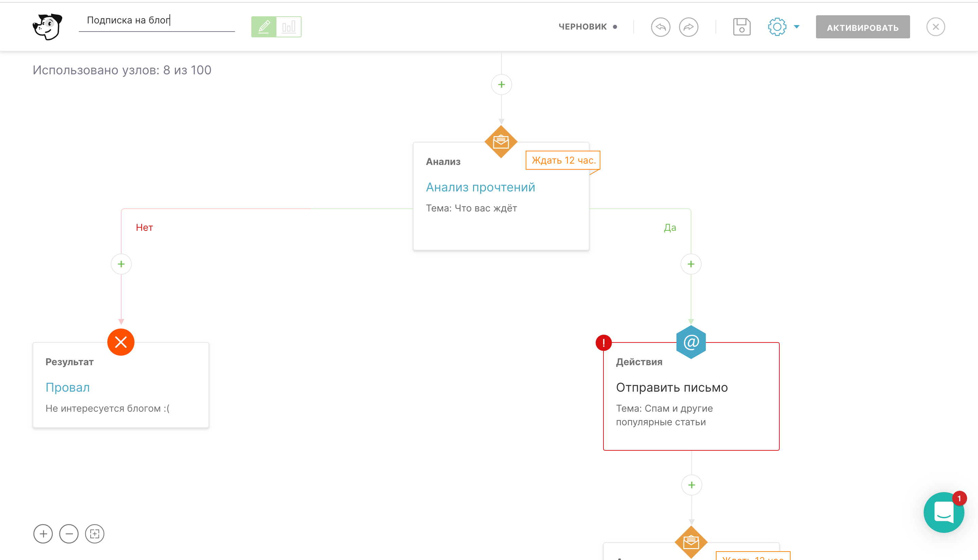The image size is (978, 560).
Task: Click Использовано узлов: 8 из 100 text
Action: click(122, 70)
